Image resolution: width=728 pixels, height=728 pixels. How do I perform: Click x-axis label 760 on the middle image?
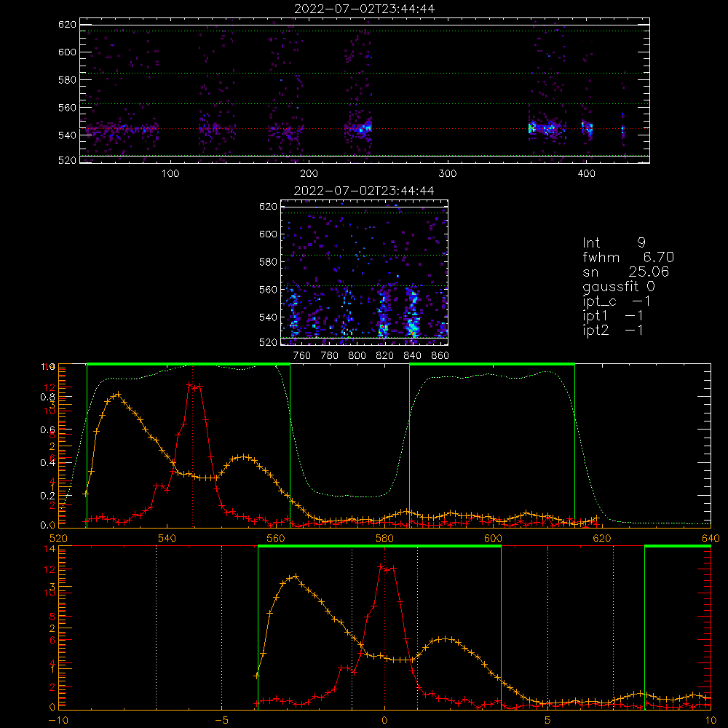(x=302, y=356)
